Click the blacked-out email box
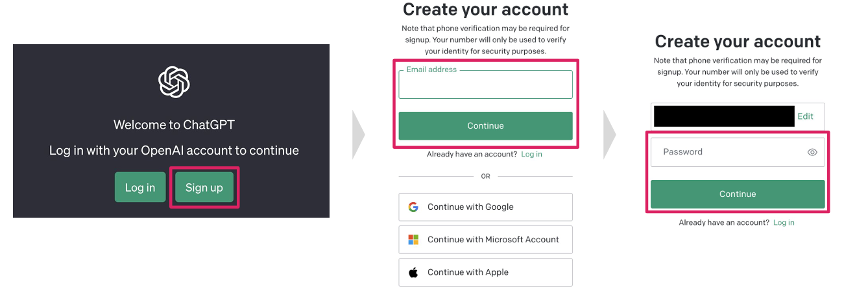This screenshot has height=295, width=868. pyautogui.click(x=723, y=116)
